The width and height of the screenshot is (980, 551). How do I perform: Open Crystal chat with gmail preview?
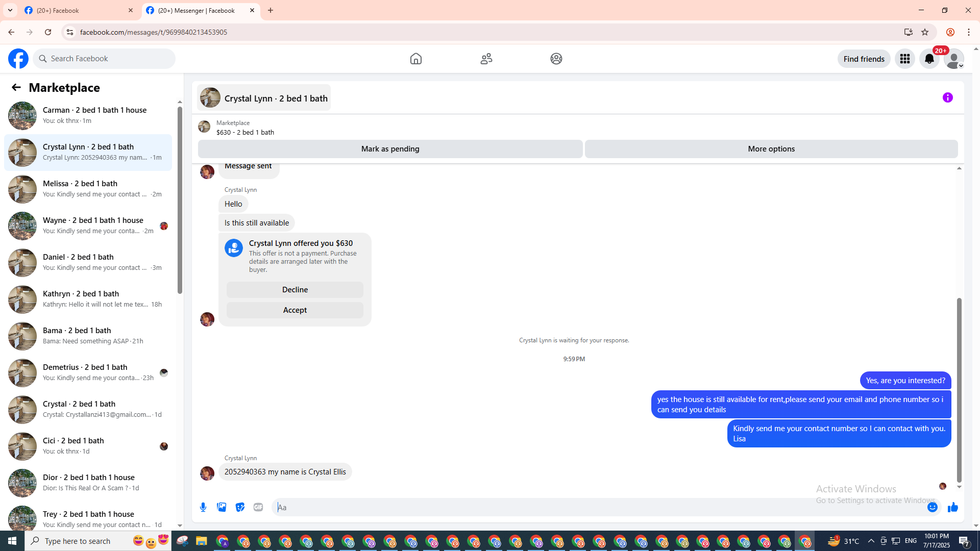[88, 409]
